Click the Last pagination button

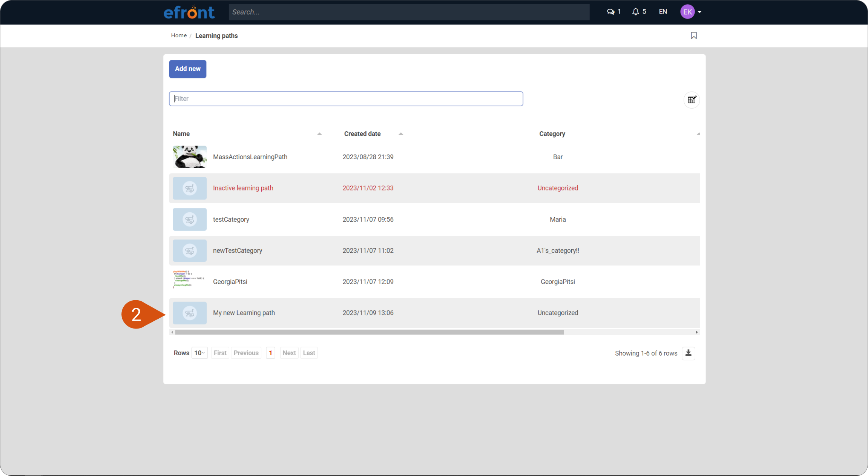tap(309, 353)
